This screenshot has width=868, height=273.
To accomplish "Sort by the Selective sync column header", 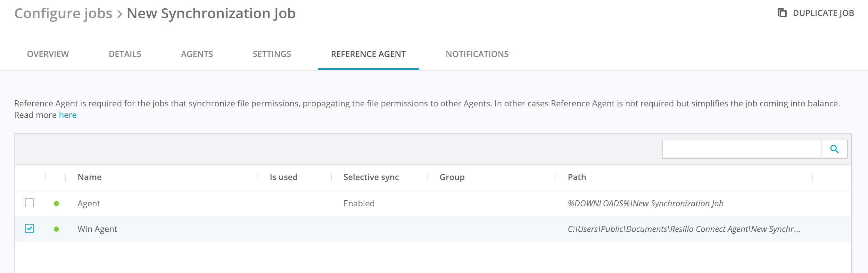I will (x=371, y=177).
